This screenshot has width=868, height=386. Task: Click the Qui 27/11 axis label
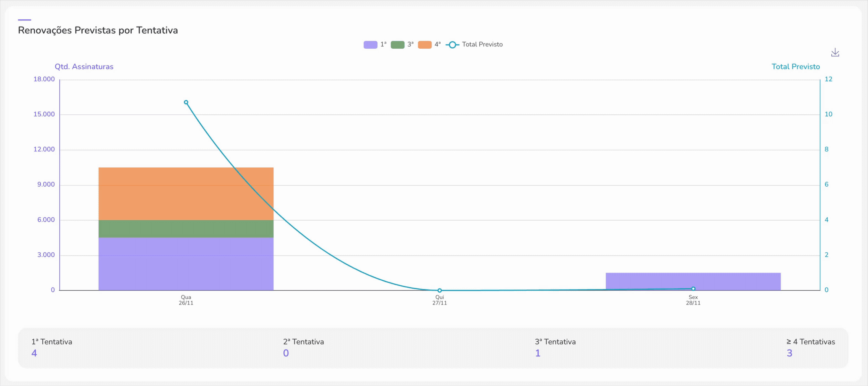tap(440, 300)
